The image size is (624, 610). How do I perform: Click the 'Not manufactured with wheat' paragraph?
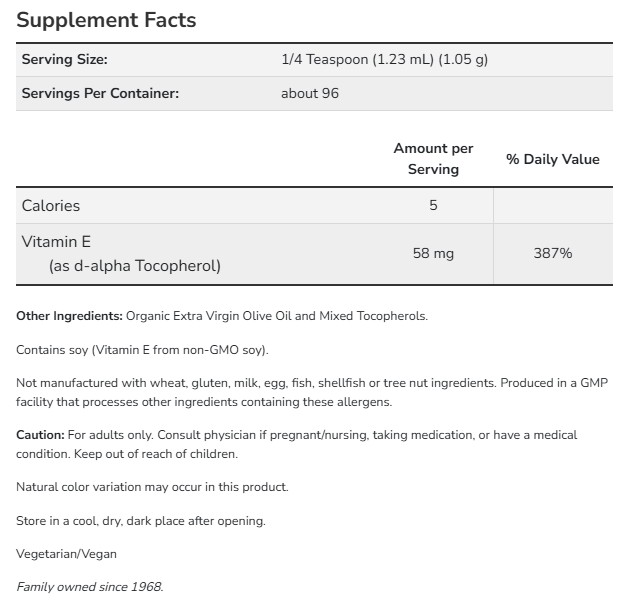coord(312,393)
